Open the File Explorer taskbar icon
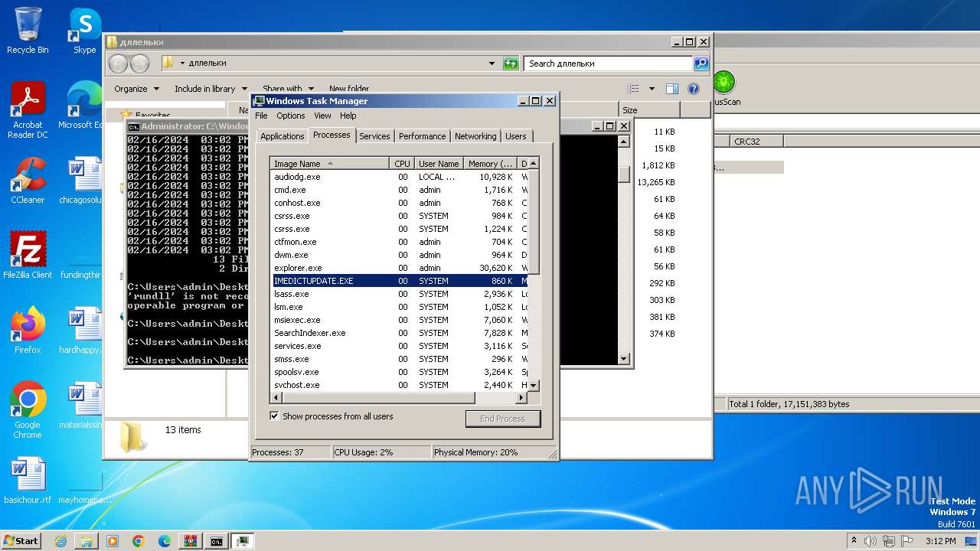The height and width of the screenshot is (551, 980). (87, 541)
